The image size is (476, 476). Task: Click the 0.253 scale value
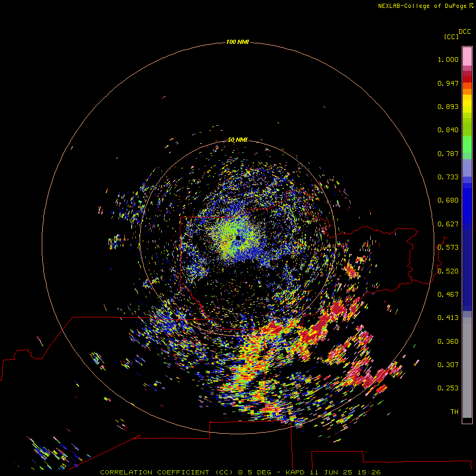pos(448,388)
